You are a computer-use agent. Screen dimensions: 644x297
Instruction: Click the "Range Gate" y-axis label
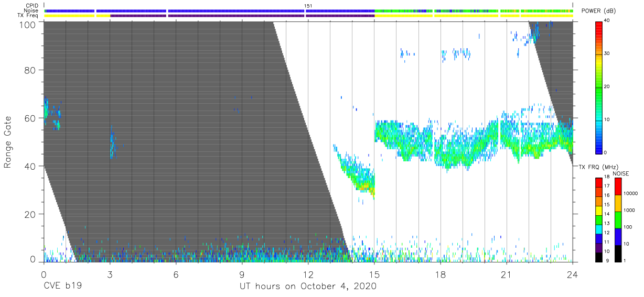(8, 142)
